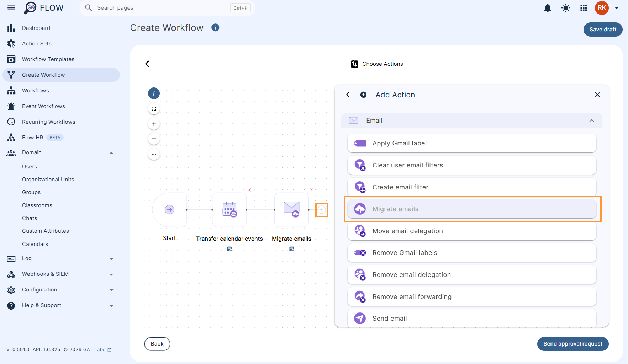Image resolution: width=628 pixels, height=364 pixels.
Task: Choose Send email action
Action: (472, 318)
